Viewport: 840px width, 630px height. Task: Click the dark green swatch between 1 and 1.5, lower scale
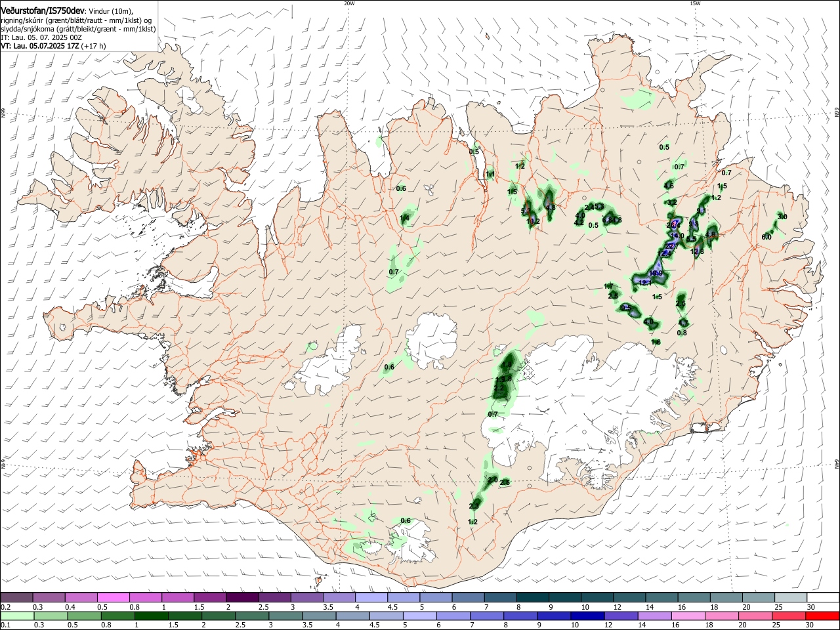tap(152, 616)
